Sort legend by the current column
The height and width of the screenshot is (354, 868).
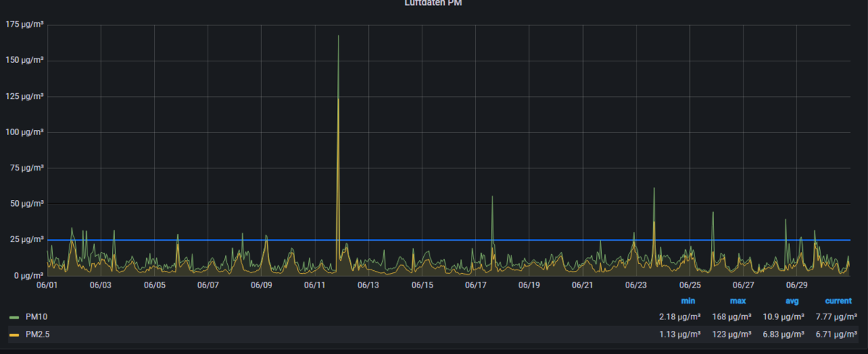(x=838, y=301)
